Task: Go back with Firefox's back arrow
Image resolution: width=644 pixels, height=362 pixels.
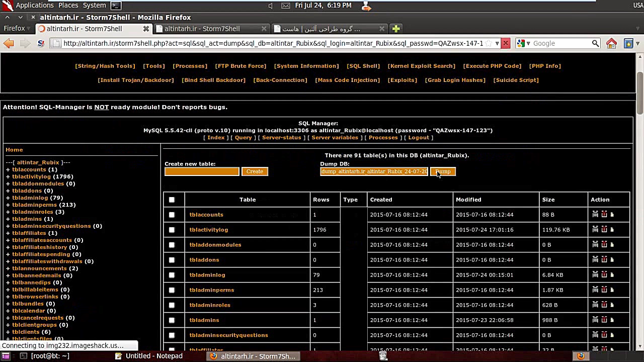Action: (9, 43)
